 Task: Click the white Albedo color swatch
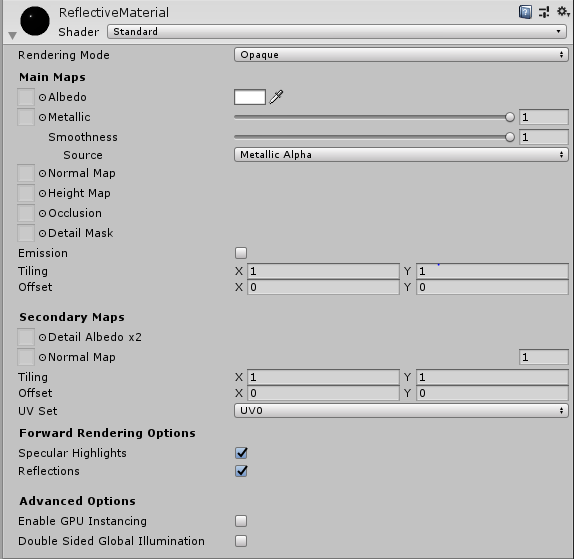tap(250, 97)
